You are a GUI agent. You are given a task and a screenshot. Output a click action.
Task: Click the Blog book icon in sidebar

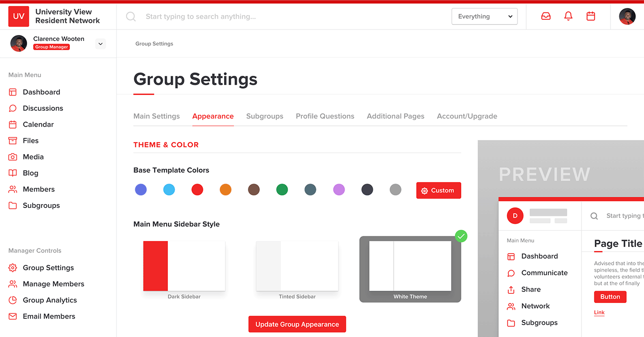click(13, 173)
